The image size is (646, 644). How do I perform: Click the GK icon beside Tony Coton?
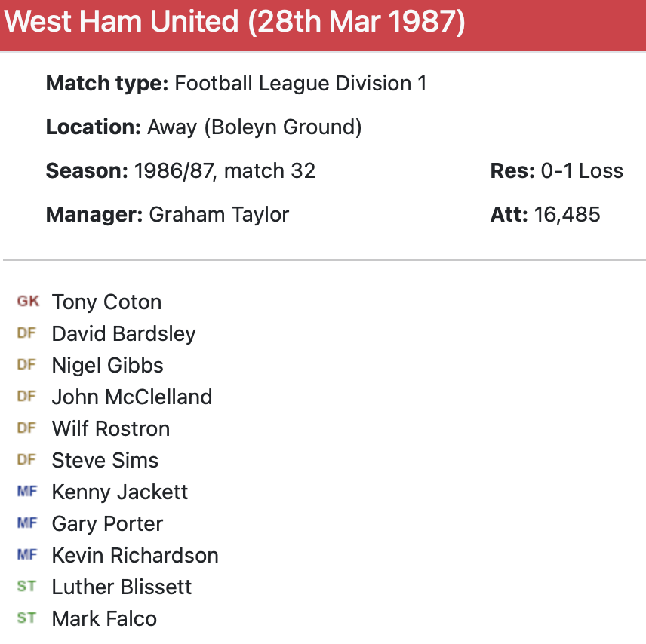(x=27, y=302)
